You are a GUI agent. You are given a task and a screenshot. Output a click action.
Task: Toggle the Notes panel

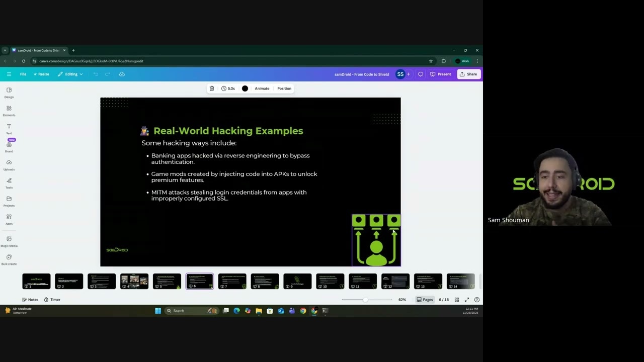30,300
